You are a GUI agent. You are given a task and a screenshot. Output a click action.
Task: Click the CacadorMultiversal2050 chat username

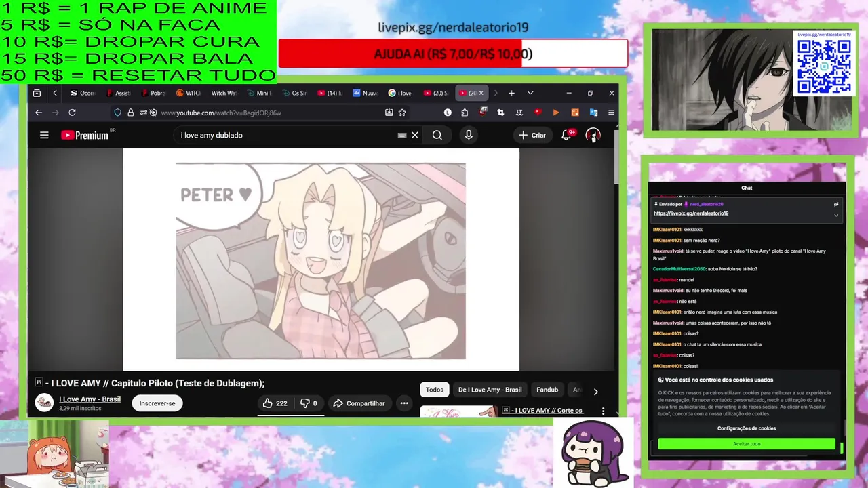[679, 269]
